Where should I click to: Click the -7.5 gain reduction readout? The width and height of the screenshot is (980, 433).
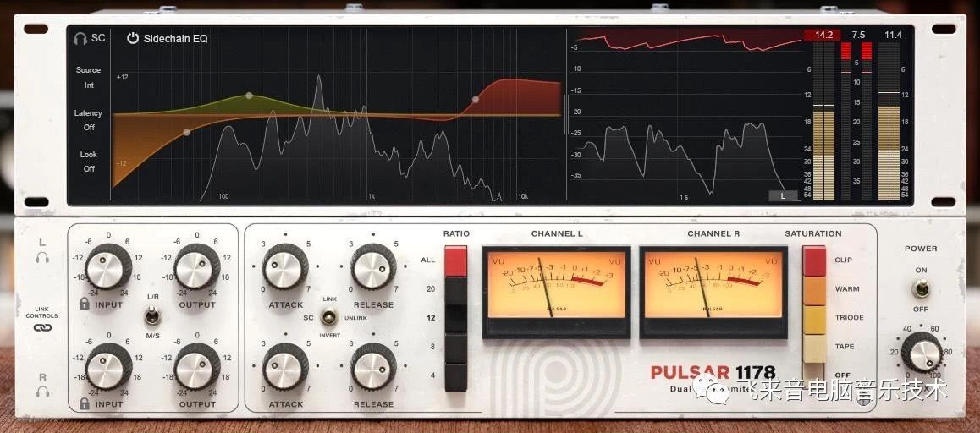(x=857, y=35)
